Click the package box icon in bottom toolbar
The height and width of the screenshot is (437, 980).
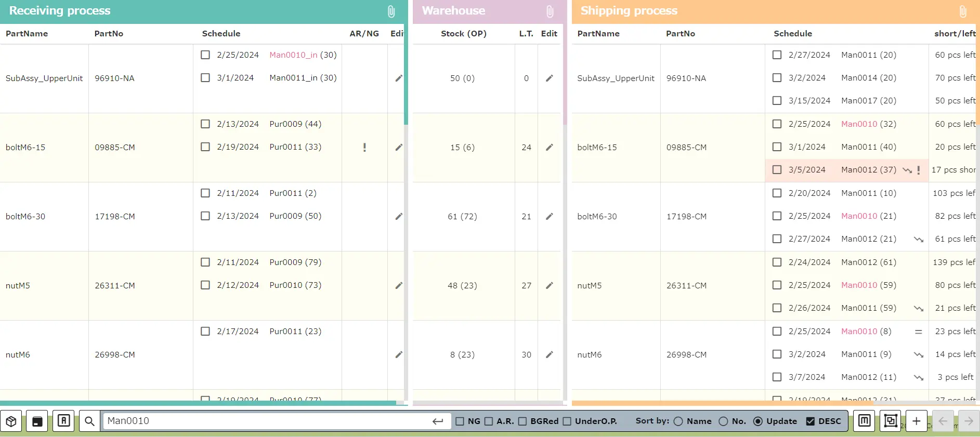[x=11, y=421]
